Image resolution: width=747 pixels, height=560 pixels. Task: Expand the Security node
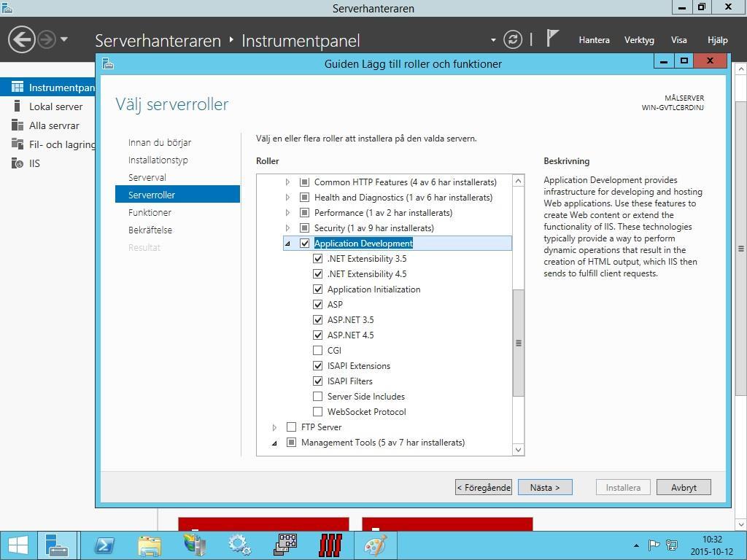287,227
